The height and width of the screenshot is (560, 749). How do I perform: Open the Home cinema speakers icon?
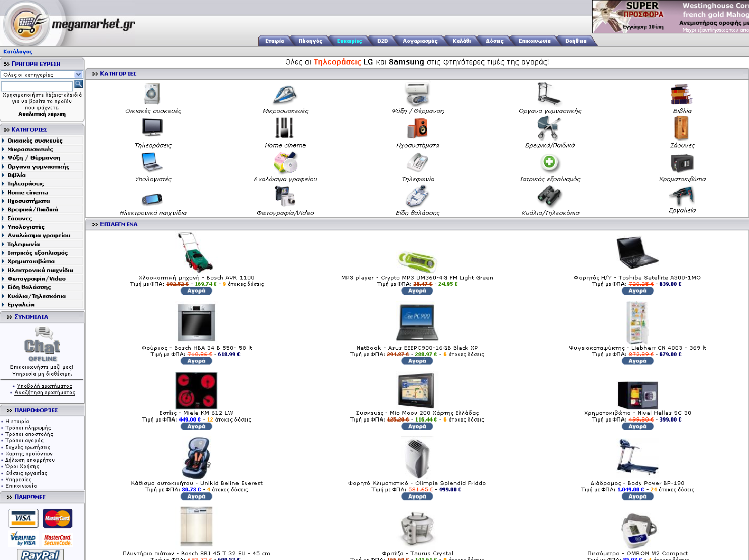tap(285, 128)
